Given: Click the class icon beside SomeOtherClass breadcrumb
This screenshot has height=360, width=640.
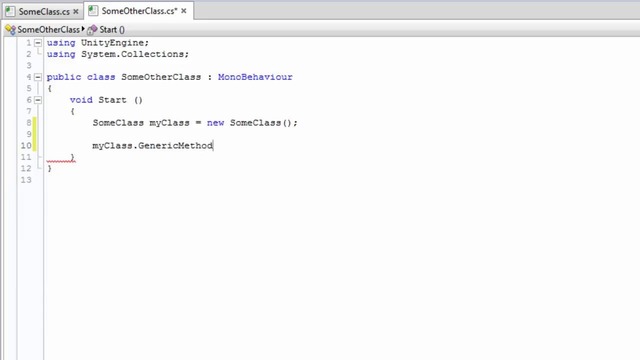Looking at the screenshot, I should [10, 29].
